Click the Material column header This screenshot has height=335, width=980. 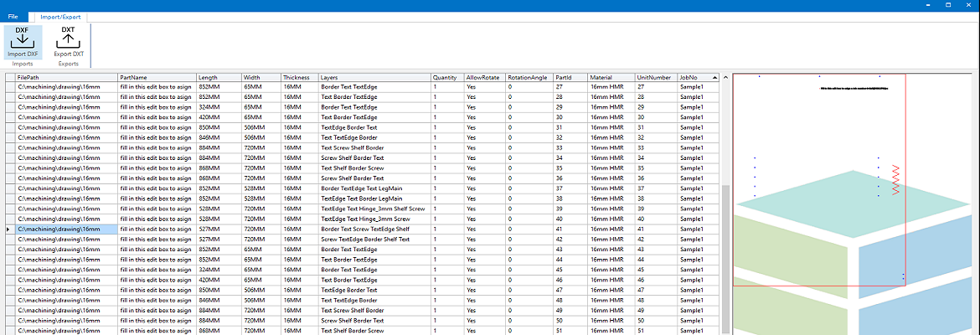tap(611, 77)
